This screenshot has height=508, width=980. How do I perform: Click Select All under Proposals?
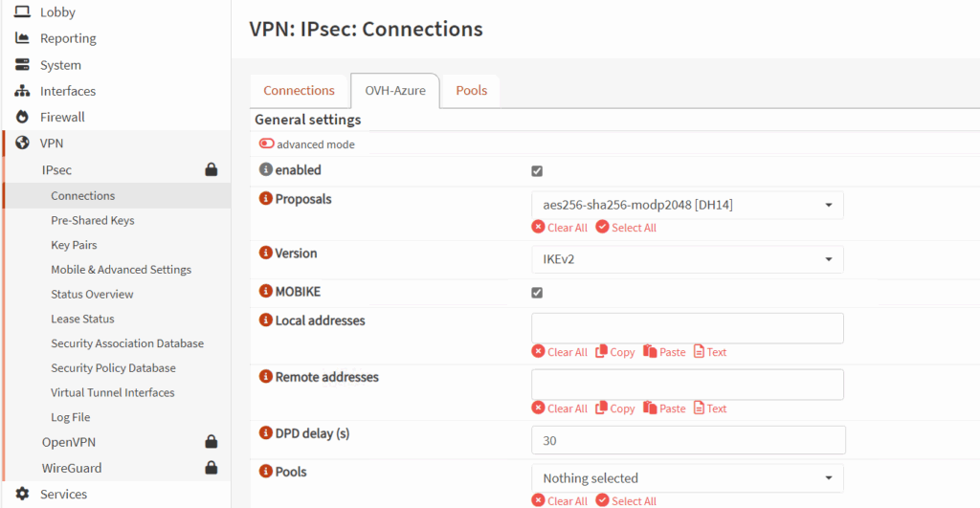[626, 228]
